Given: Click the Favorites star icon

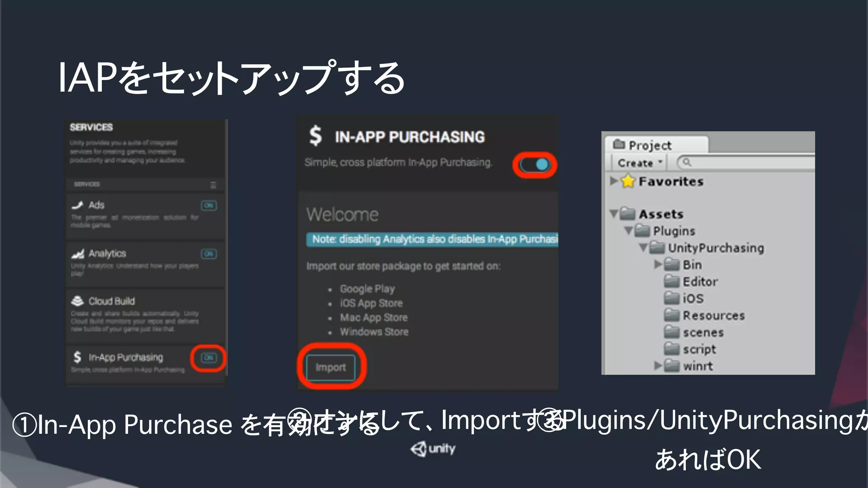Looking at the screenshot, I should coord(628,181).
